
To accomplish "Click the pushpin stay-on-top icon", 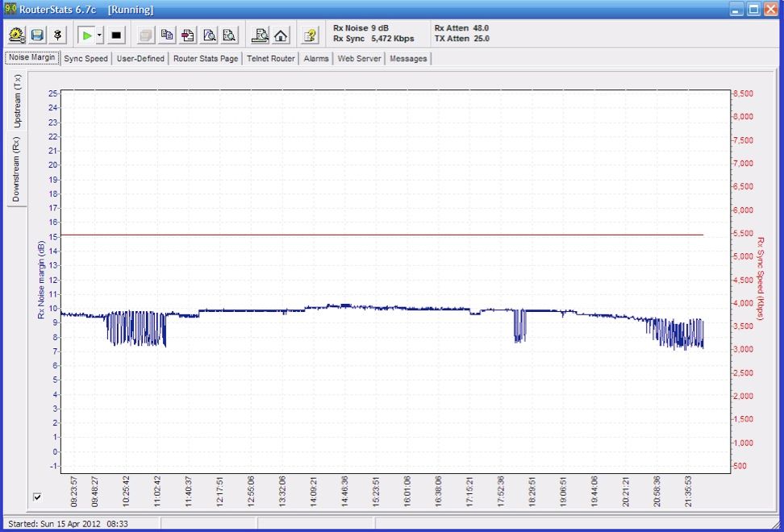I will (57, 35).
